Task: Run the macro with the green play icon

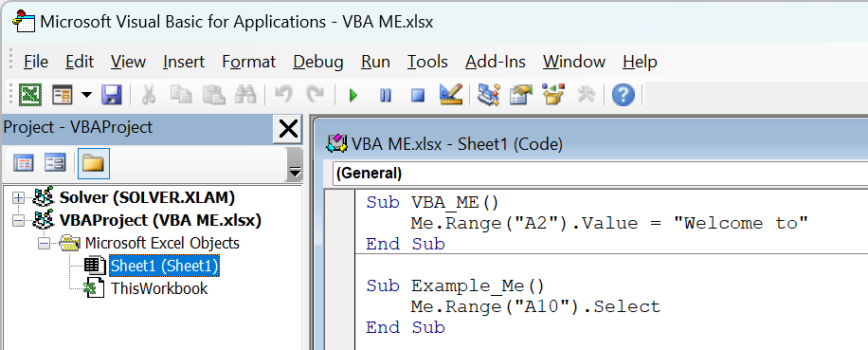Action: tap(353, 95)
